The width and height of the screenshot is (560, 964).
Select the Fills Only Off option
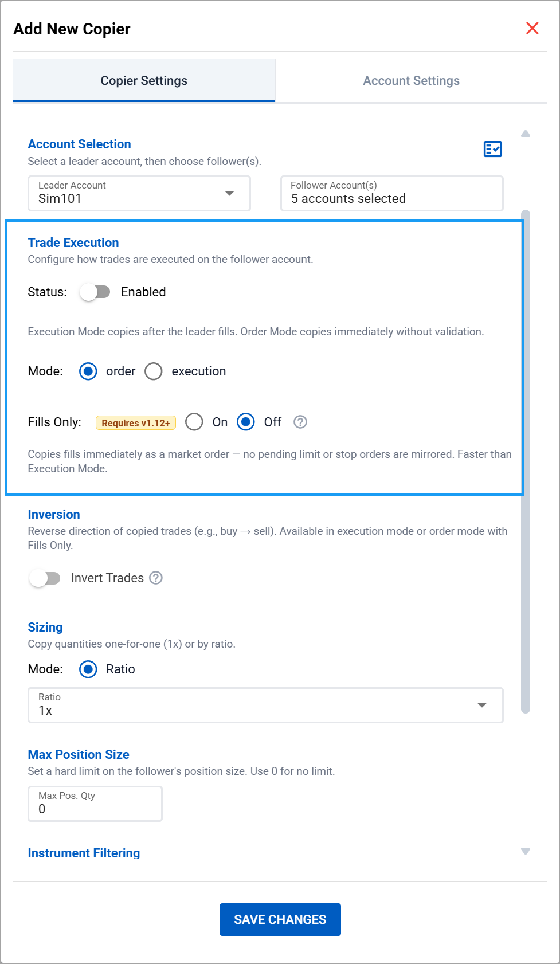[x=246, y=422]
